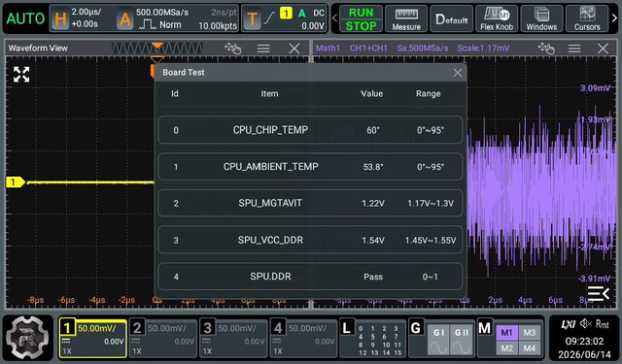
Task: Open the Cursors tool
Action: pyautogui.click(x=587, y=18)
